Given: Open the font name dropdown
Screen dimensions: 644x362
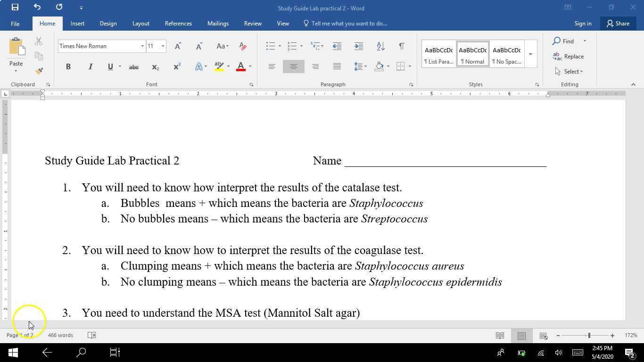Looking at the screenshot, I should [x=142, y=46].
